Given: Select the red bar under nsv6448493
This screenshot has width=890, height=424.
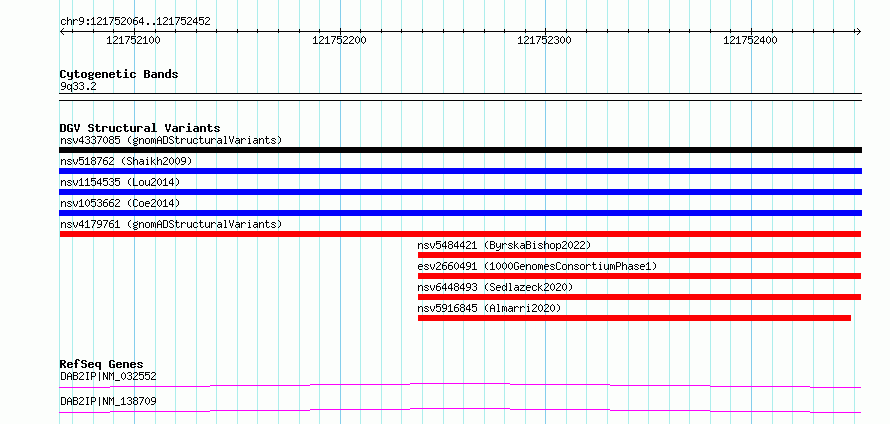Looking at the screenshot, I should coord(639,297).
